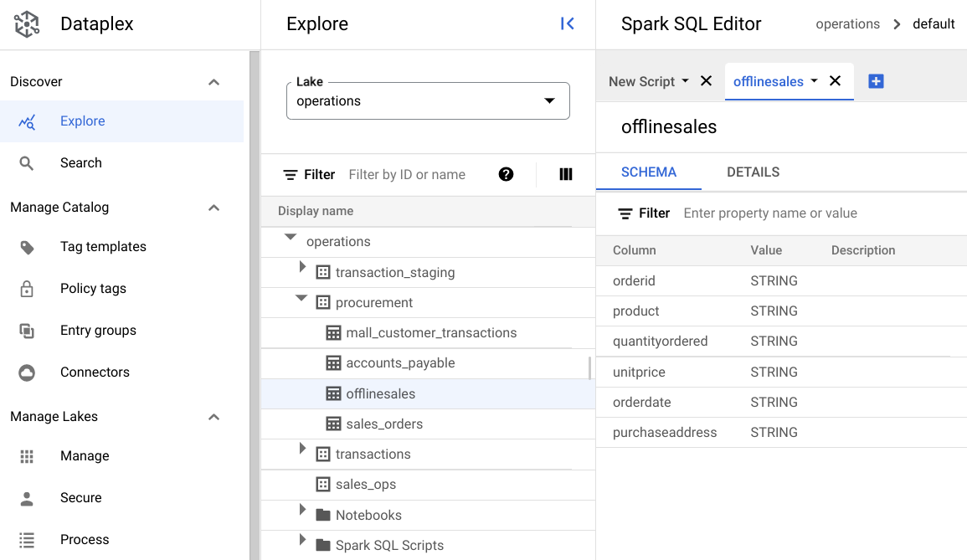Add a new script tab with plus icon

[x=876, y=81]
